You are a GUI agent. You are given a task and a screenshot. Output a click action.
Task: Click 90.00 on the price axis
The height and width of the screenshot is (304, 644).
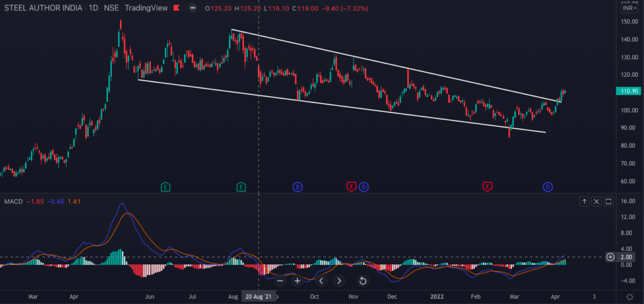(x=629, y=128)
